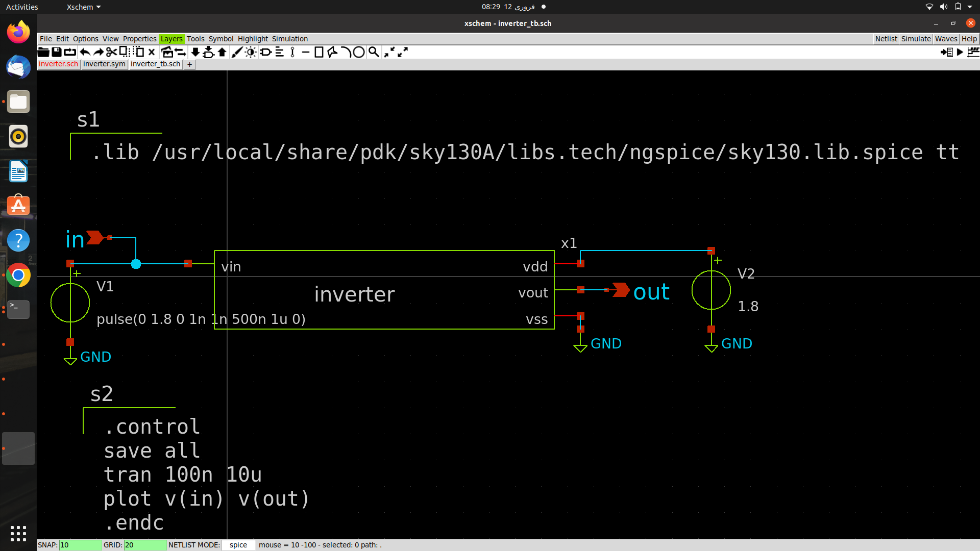Click the Save floppy disk icon
980x551 pixels.
[57, 52]
